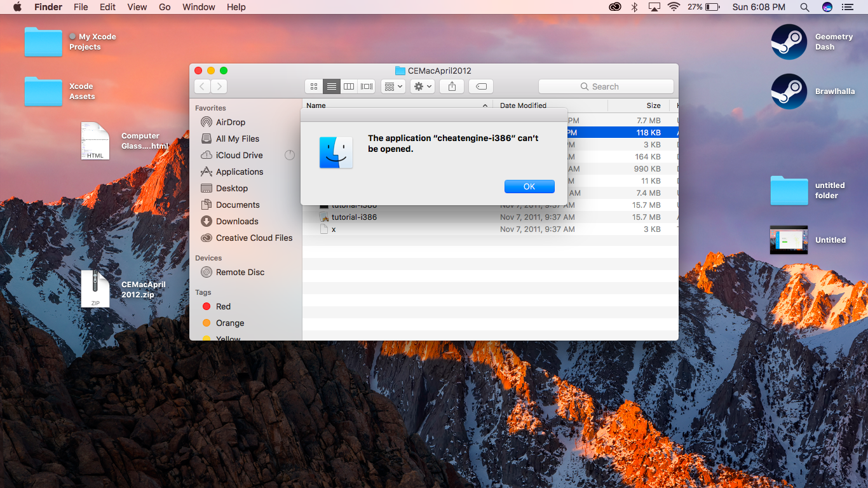Switch Finder to Cover Flow view

[x=367, y=86]
